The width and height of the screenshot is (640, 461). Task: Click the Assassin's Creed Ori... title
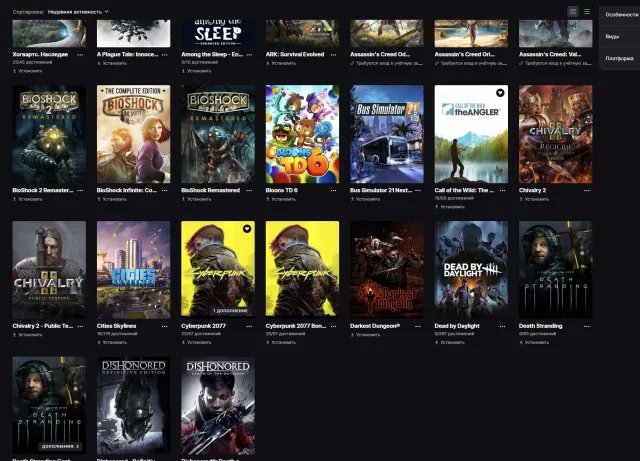click(x=464, y=54)
